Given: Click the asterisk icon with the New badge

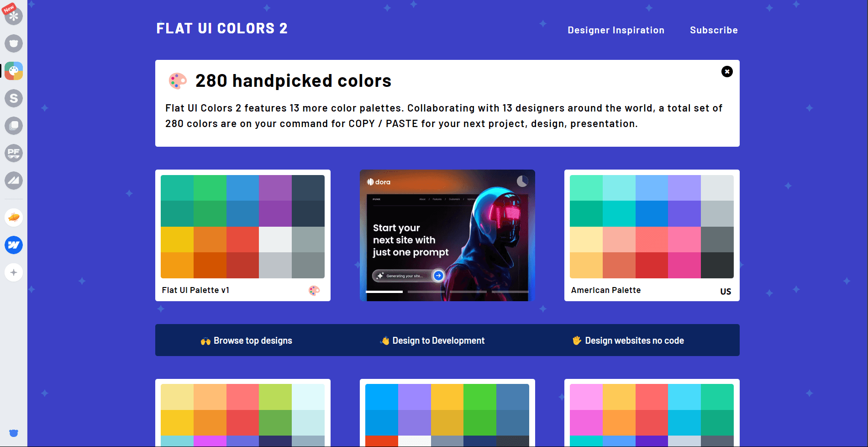Looking at the screenshot, I should tap(14, 16).
